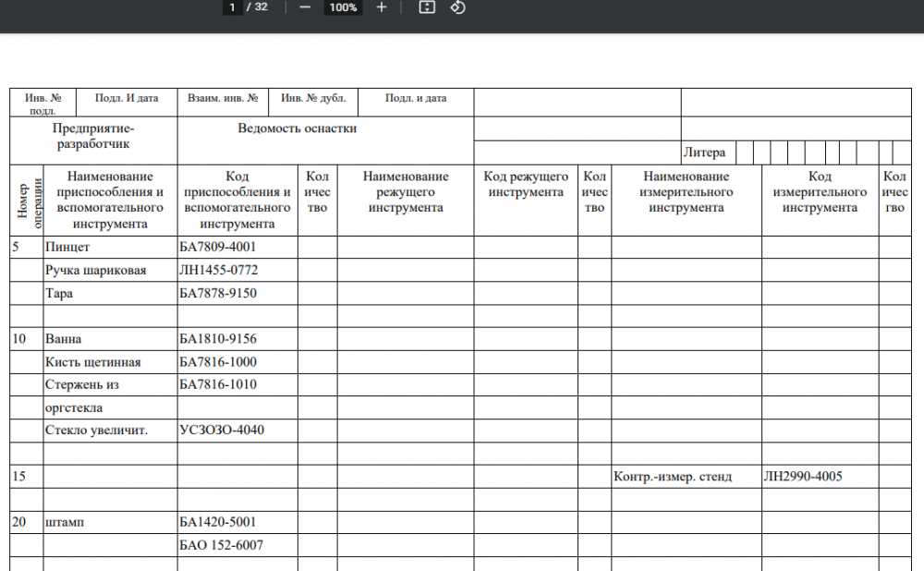Click operation number '20'
The image size is (924, 571).
18,522
